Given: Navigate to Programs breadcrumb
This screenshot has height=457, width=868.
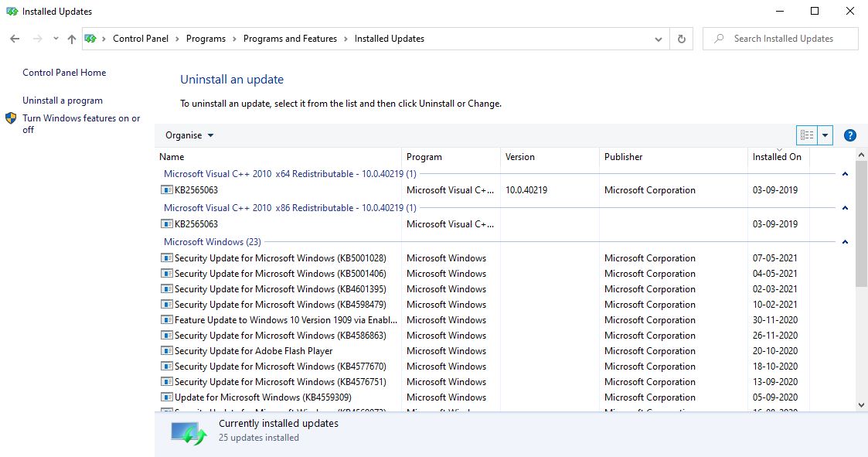Looking at the screenshot, I should [206, 39].
